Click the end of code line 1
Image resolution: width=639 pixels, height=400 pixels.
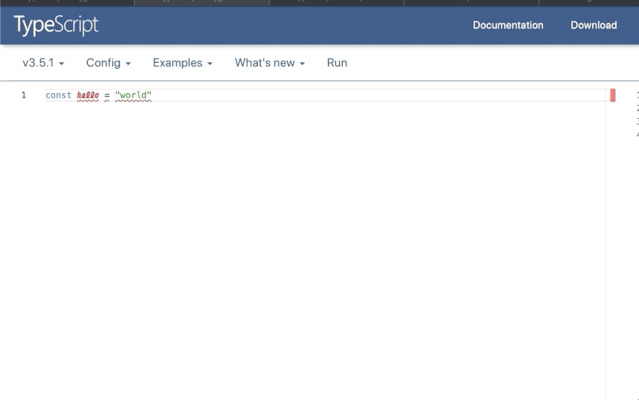click(x=152, y=95)
